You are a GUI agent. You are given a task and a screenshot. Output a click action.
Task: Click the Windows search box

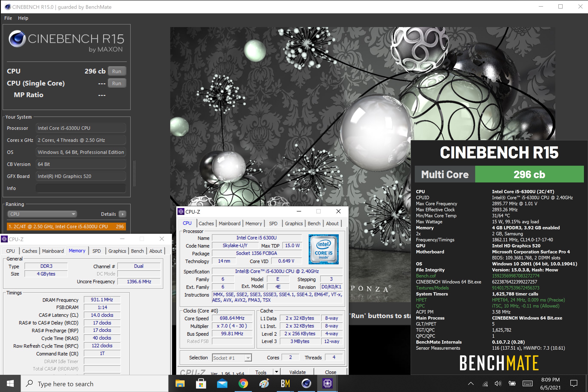(95, 383)
